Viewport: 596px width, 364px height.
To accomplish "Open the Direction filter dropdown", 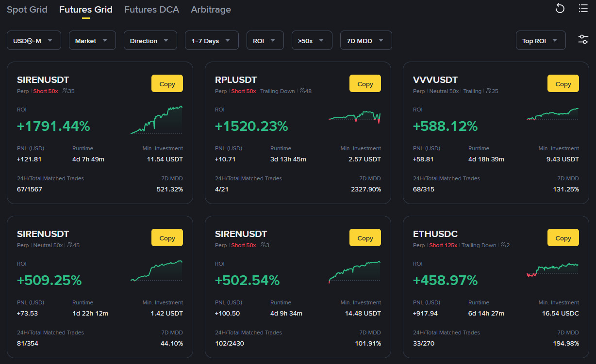I will pyautogui.click(x=150, y=40).
